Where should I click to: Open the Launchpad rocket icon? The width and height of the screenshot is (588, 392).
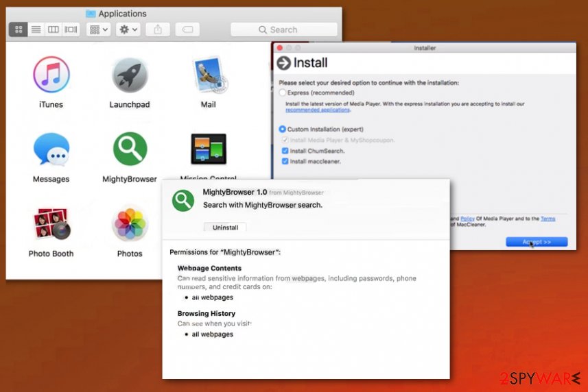pos(130,75)
